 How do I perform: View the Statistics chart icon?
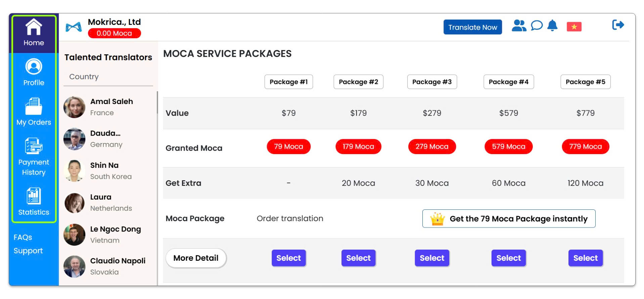(x=34, y=196)
